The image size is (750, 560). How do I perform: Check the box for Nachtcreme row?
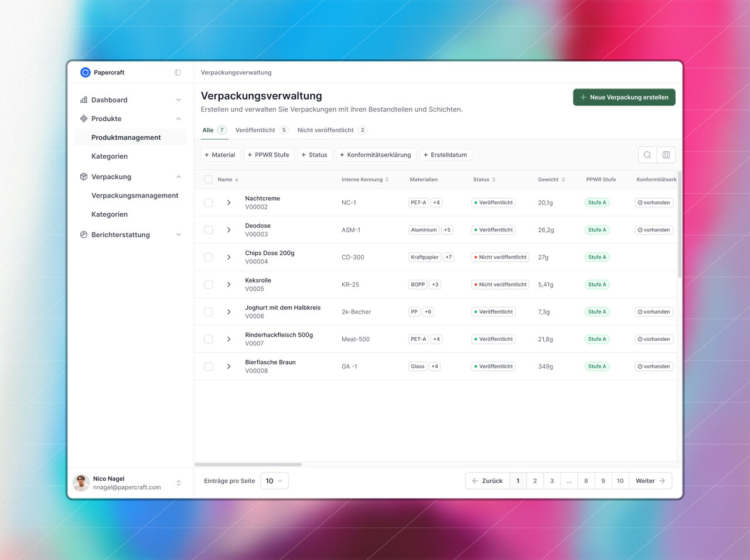208,203
